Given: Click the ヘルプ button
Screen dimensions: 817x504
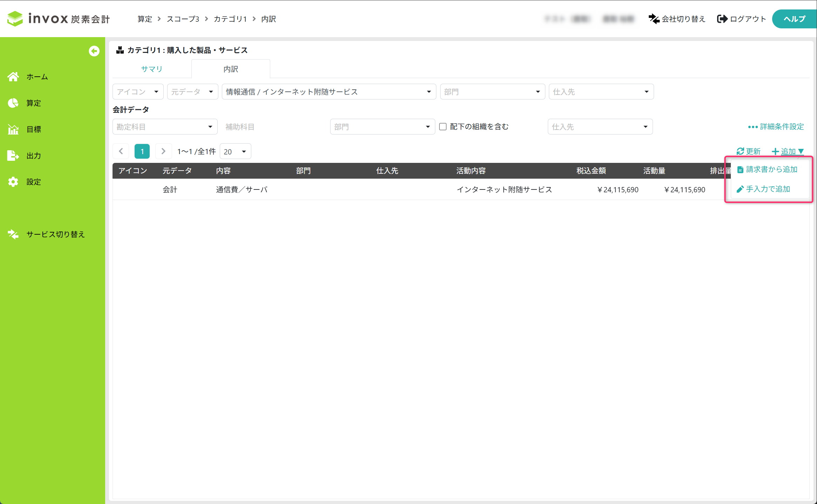Looking at the screenshot, I should pyautogui.click(x=794, y=19).
